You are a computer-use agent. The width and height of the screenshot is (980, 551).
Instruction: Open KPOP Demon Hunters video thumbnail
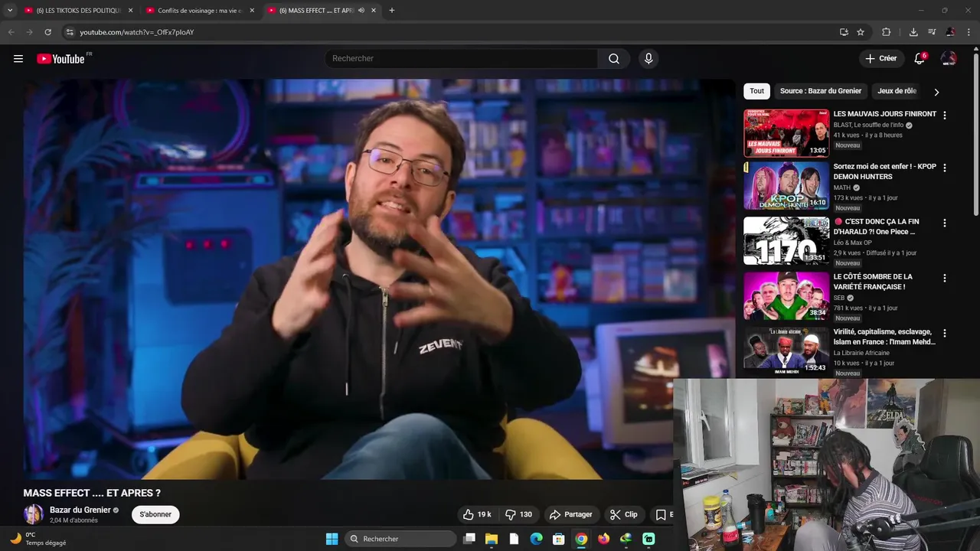pyautogui.click(x=786, y=185)
